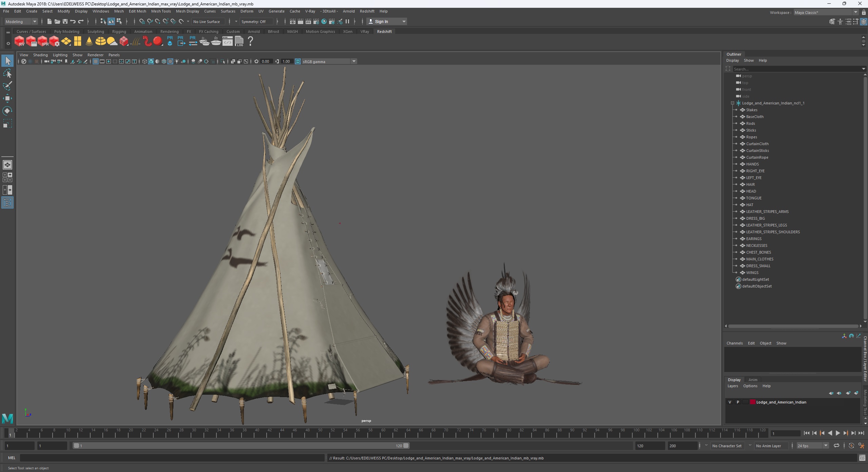Go to end of playback range

point(861,433)
